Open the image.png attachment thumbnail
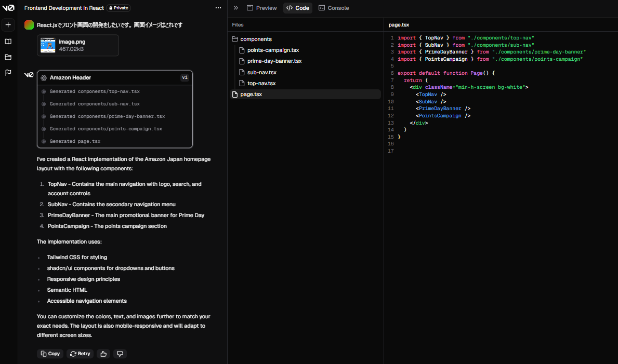618x364 pixels. click(x=48, y=45)
